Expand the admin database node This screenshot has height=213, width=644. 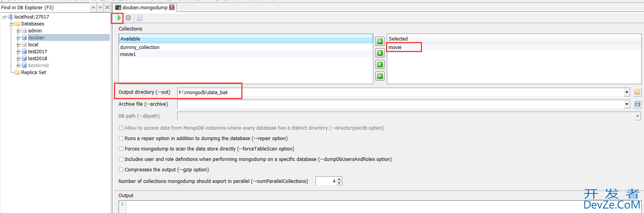pos(18,31)
